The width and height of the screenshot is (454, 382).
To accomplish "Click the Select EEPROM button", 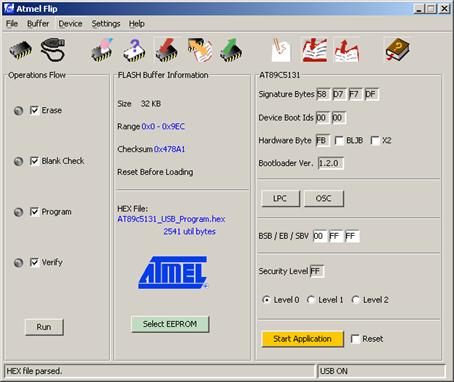I will click(170, 324).
